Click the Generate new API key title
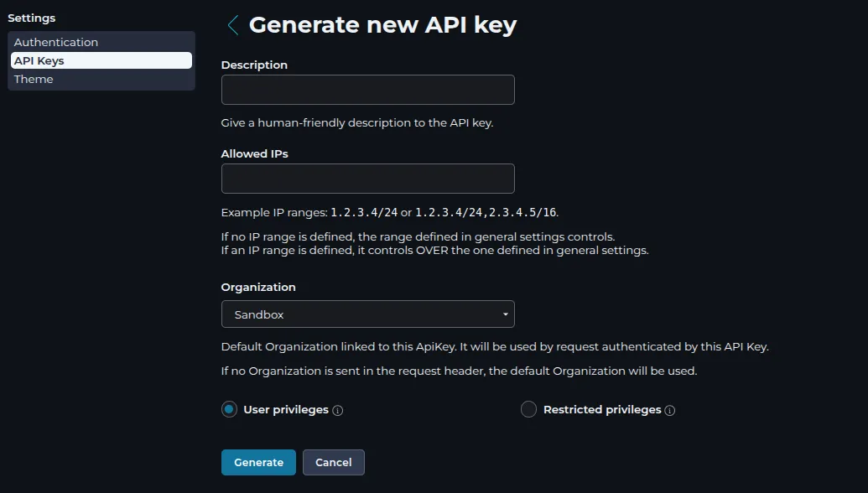The height and width of the screenshot is (493, 868). click(x=382, y=25)
